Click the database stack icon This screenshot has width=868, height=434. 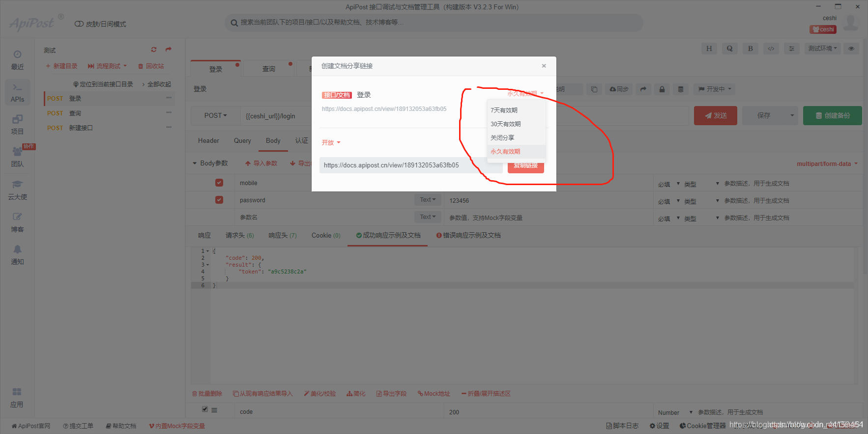[681, 89]
